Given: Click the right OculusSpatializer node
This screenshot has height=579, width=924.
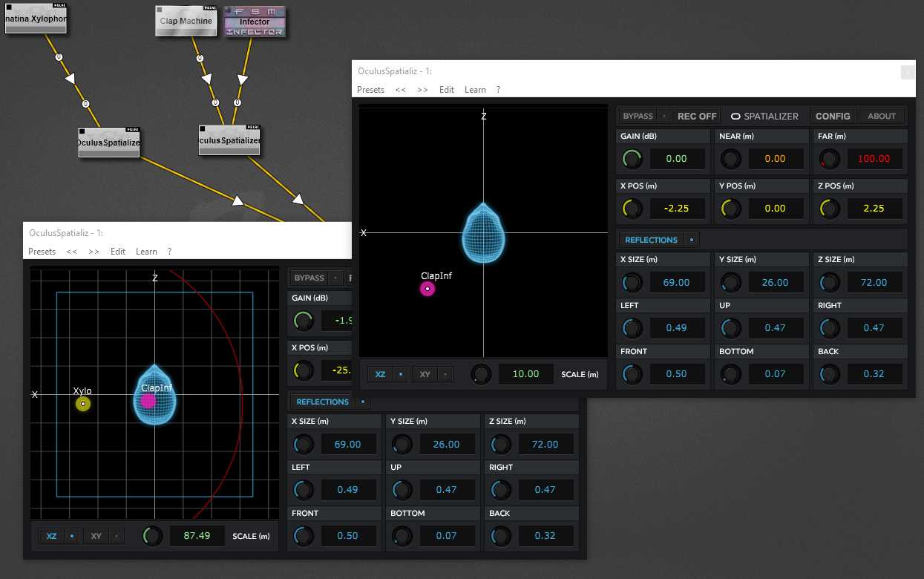Looking at the screenshot, I should [229, 140].
